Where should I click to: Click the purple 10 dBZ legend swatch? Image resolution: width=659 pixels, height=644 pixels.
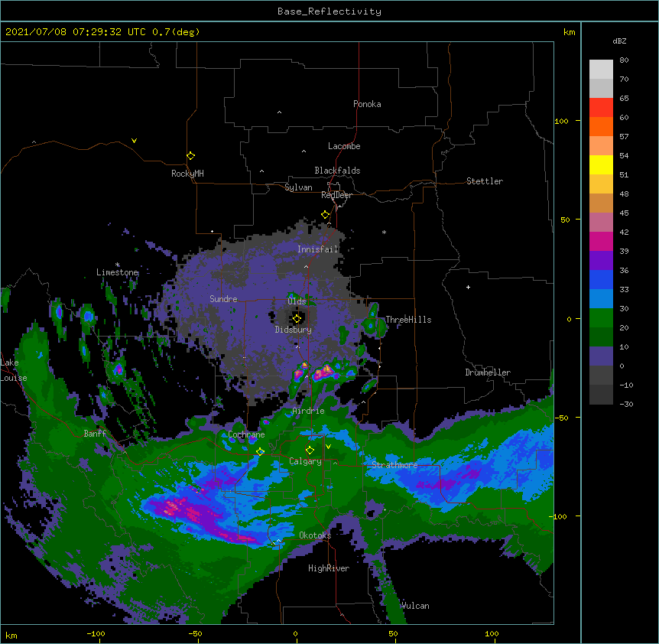(x=601, y=356)
